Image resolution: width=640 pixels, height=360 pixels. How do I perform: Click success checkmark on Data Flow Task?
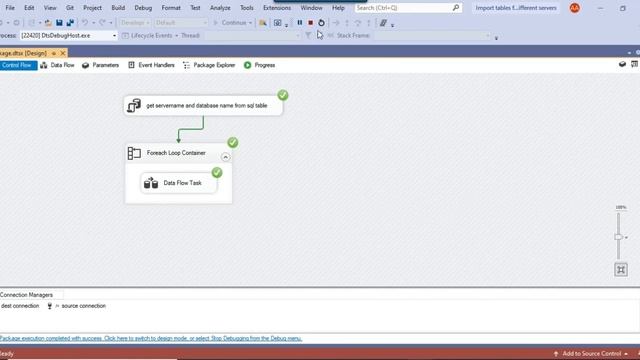[217, 173]
